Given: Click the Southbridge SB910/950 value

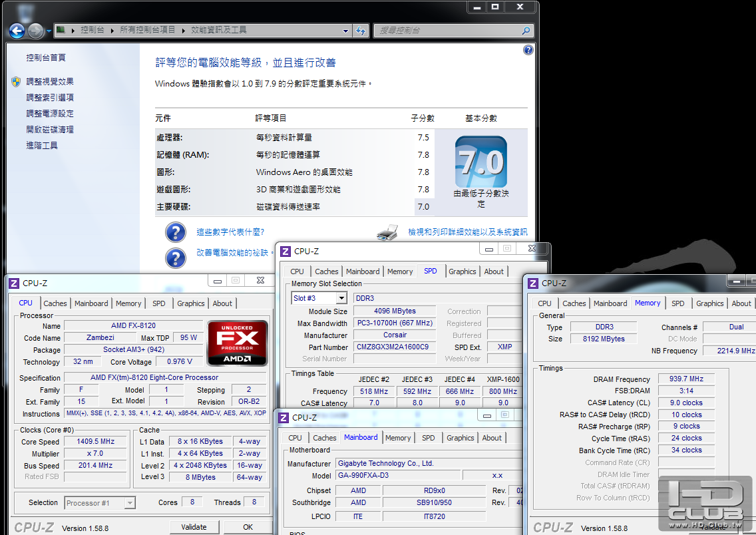Looking at the screenshot, I should [x=435, y=502].
